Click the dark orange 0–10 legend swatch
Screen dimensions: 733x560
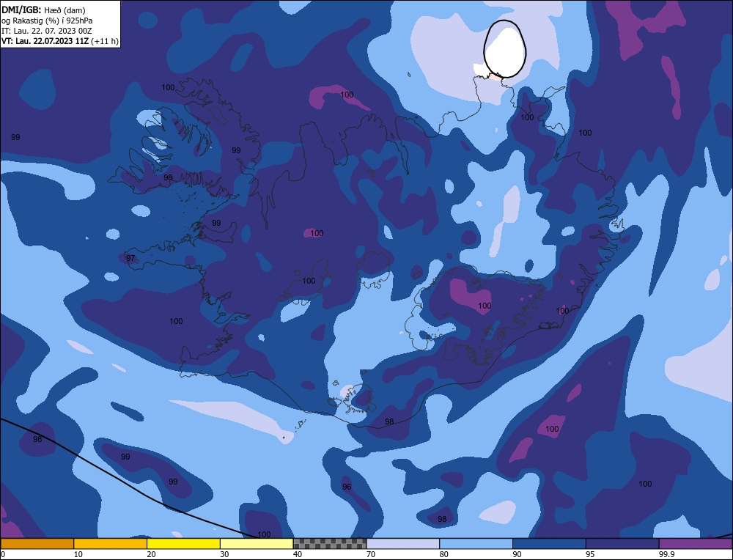pyautogui.click(x=37, y=544)
